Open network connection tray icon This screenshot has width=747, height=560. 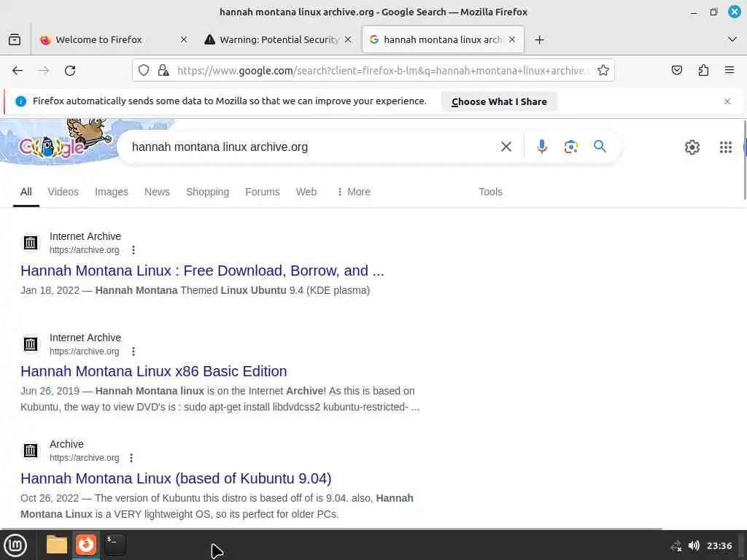(x=676, y=545)
